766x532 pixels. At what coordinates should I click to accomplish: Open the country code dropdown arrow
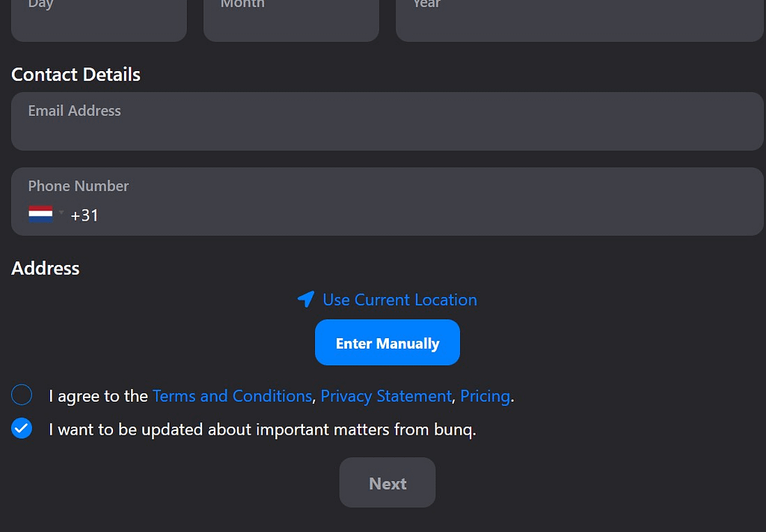click(x=61, y=213)
